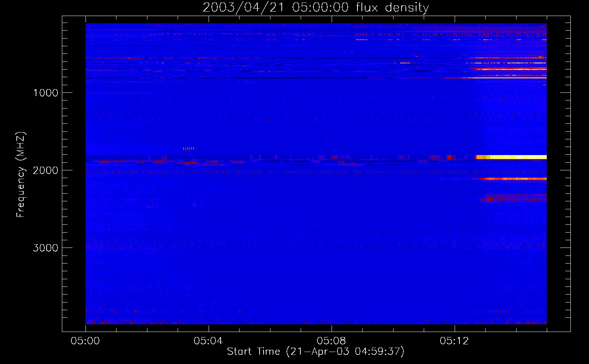Click the bright yellow burst band near 1800 MHz
589x364 pixels.
[511, 157]
